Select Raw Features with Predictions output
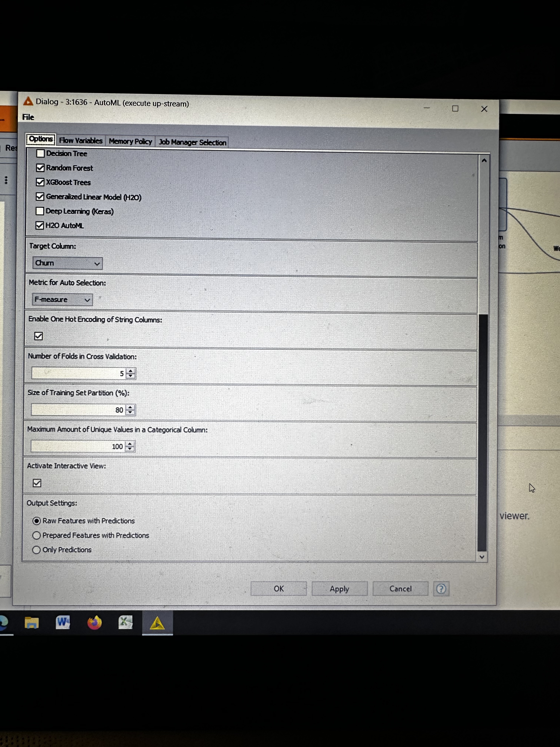The width and height of the screenshot is (560, 747). 36,521
